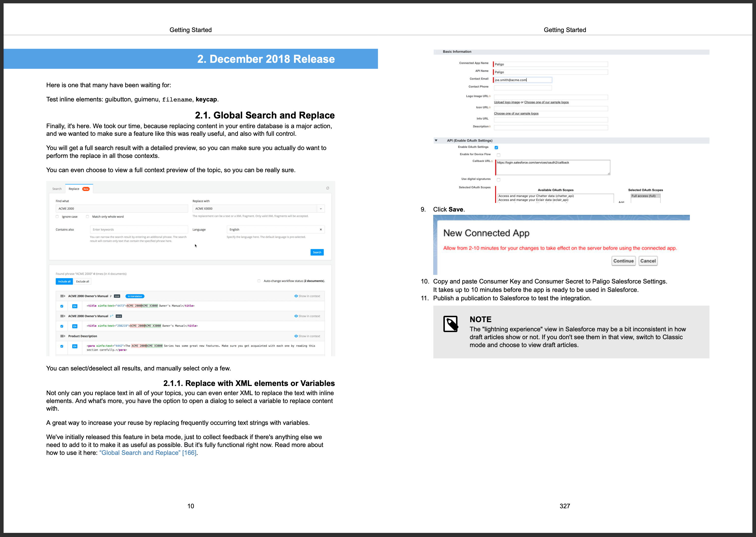
Task: Click the branch icon next to version 2.0.6
Action: 111,296
